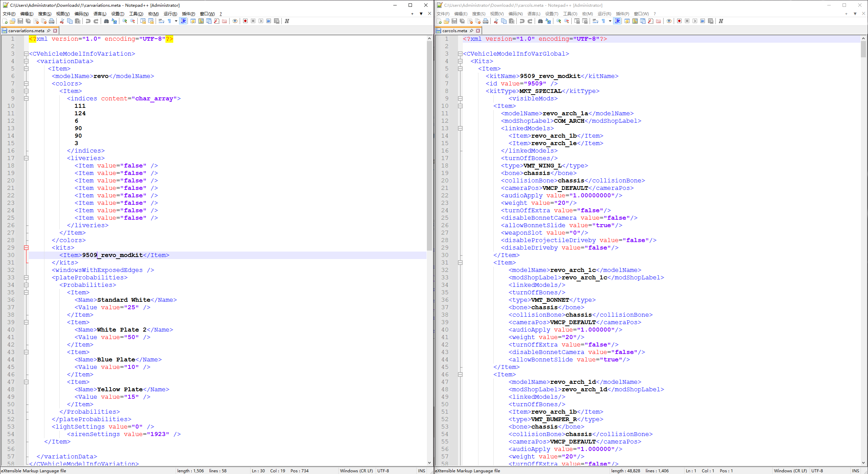Open 插件(P) menu in carvariations window
Image resolution: width=868 pixels, height=474 pixels.
(189, 14)
